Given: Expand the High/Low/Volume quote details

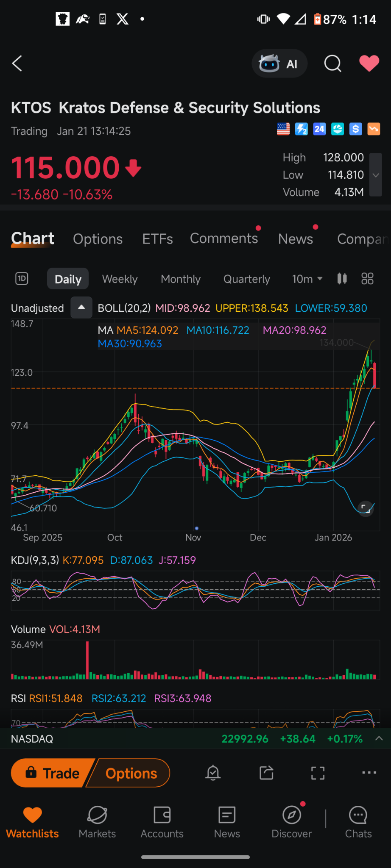Looking at the screenshot, I should (x=376, y=175).
